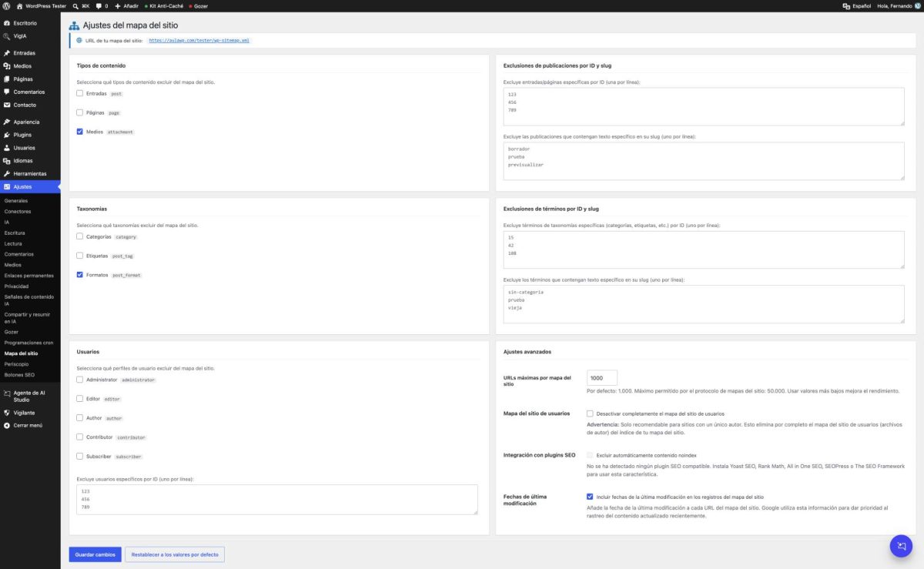Click URLs máximas por mapa field
The image size is (924, 569).
[x=602, y=377]
